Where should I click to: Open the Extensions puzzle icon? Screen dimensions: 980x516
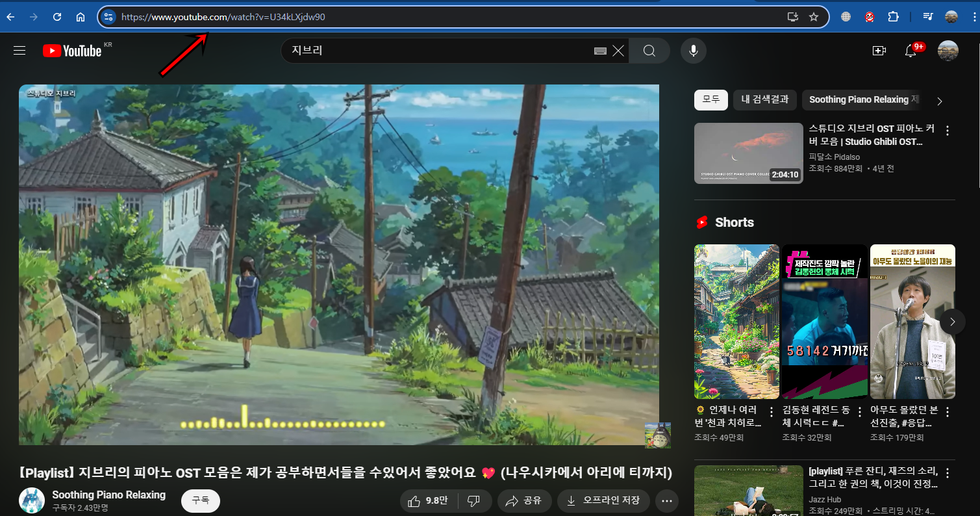[894, 17]
